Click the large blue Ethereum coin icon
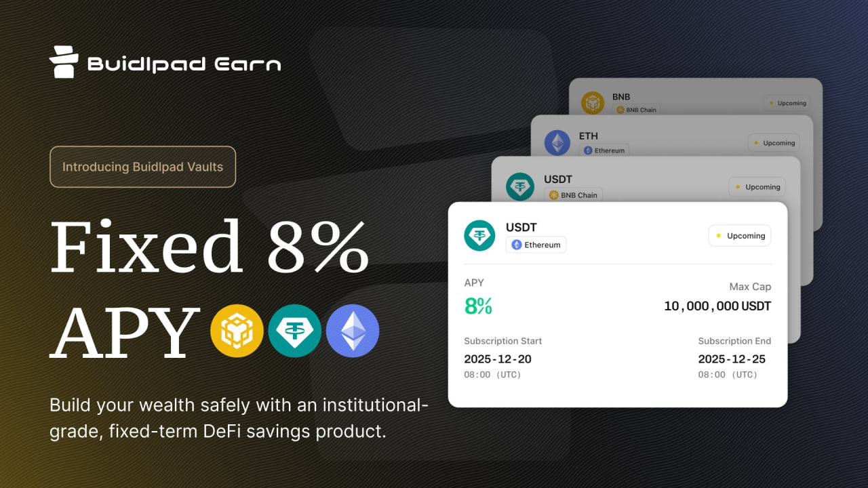This screenshot has width=868, height=488. [x=353, y=331]
